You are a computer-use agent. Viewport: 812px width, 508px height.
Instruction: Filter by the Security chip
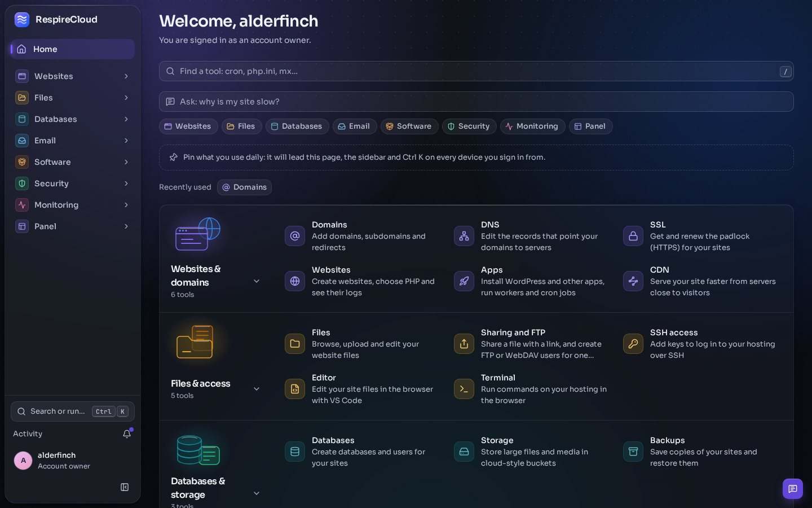(x=469, y=126)
